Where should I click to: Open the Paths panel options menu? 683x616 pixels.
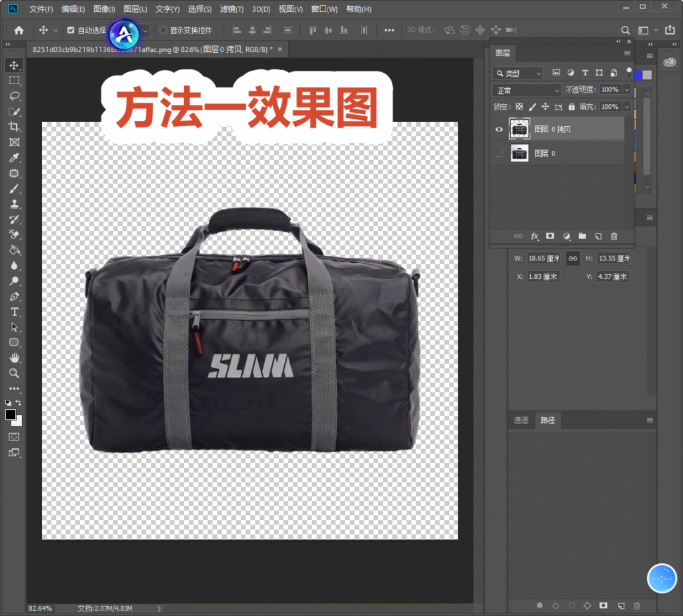[650, 420]
